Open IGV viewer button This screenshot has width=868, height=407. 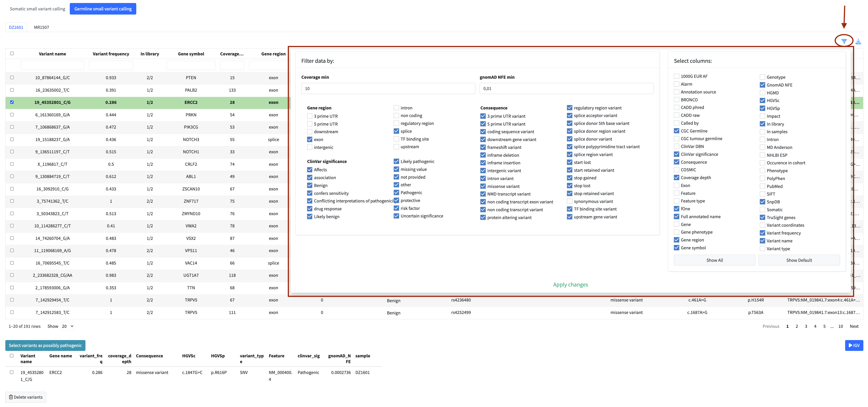[x=854, y=345]
